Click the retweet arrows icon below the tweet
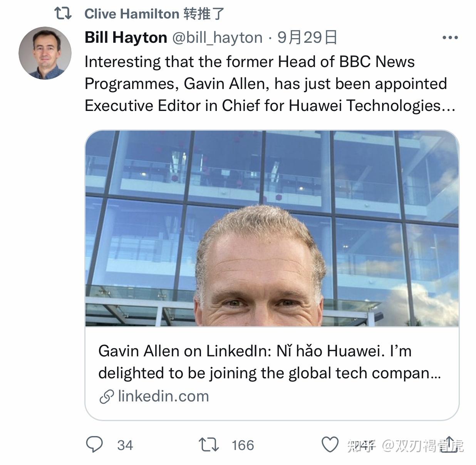This screenshot has width=476, height=465. pyautogui.click(x=209, y=445)
